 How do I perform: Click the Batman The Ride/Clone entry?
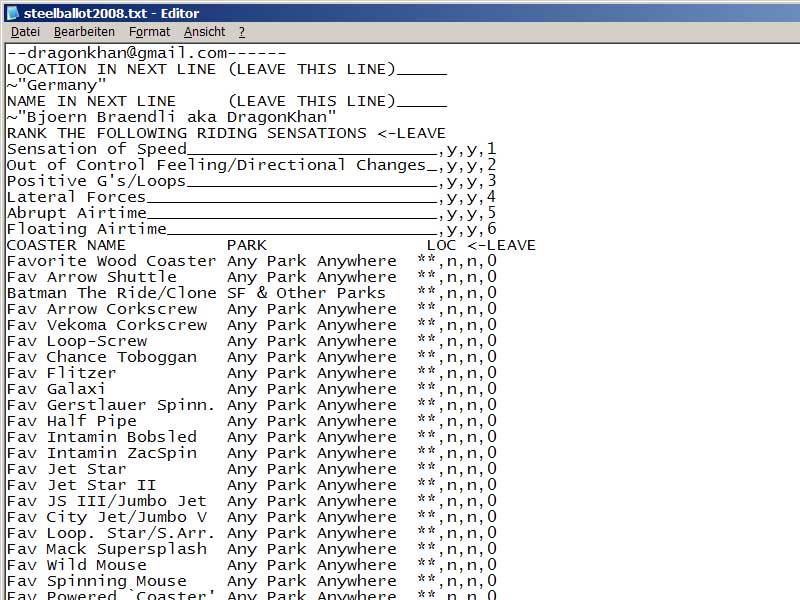pyautogui.click(x=111, y=293)
